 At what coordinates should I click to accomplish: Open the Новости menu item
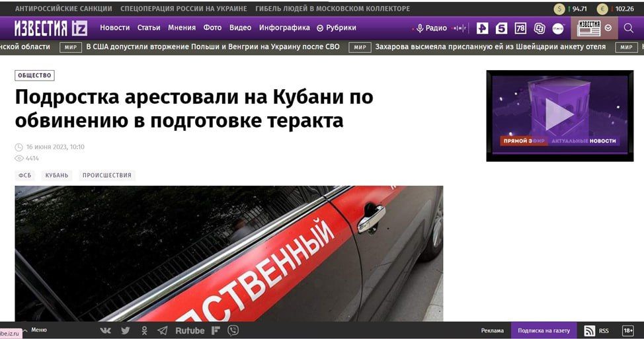coord(114,28)
